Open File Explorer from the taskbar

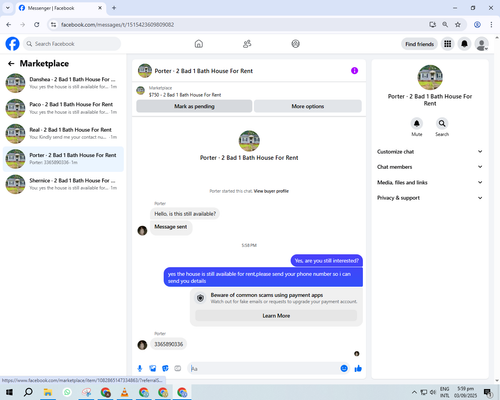48,392
